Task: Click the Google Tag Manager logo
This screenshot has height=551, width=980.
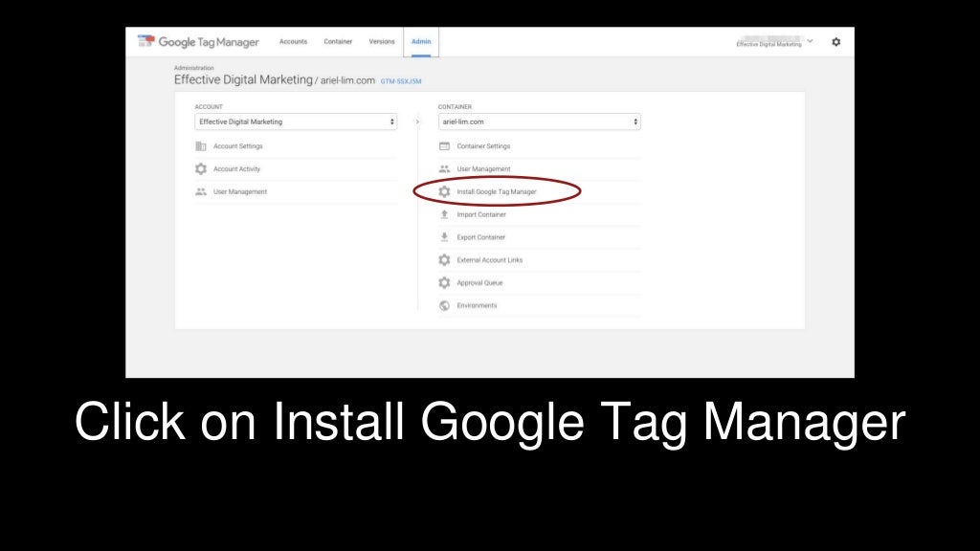Action: 197,42
